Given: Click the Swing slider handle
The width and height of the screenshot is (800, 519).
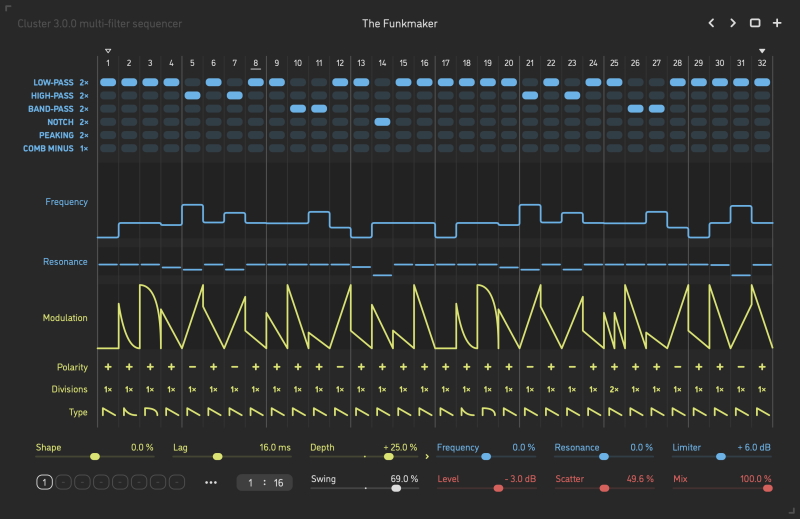Looking at the screenshot, I should point(396,488).
